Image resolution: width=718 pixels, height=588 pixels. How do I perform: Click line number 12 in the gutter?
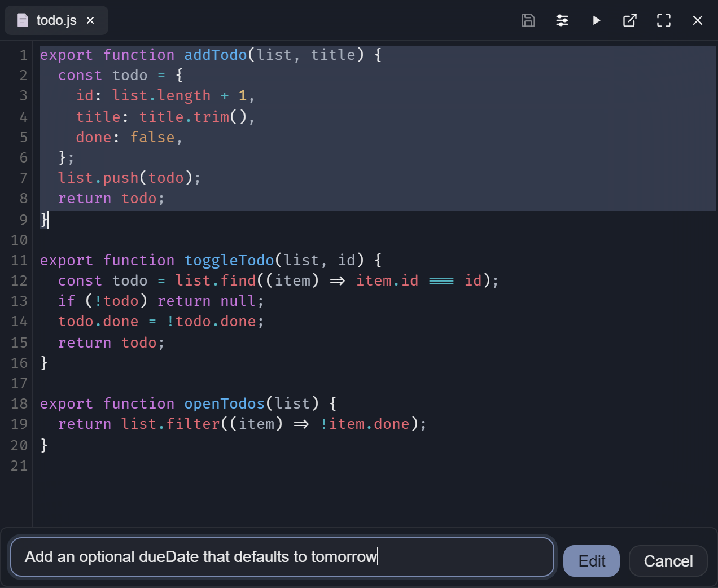coord(19,280)
